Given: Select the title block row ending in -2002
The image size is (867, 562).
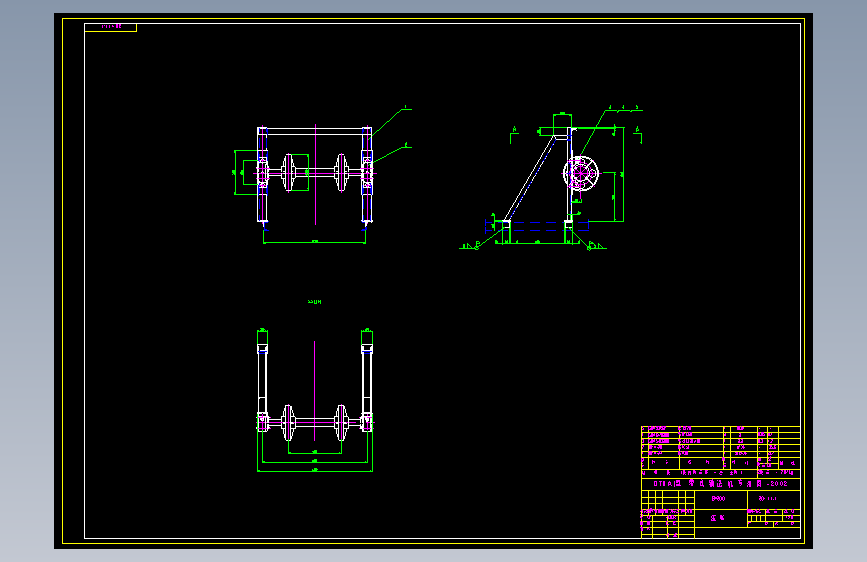Looking at the screenshot, I should point(720,484).
